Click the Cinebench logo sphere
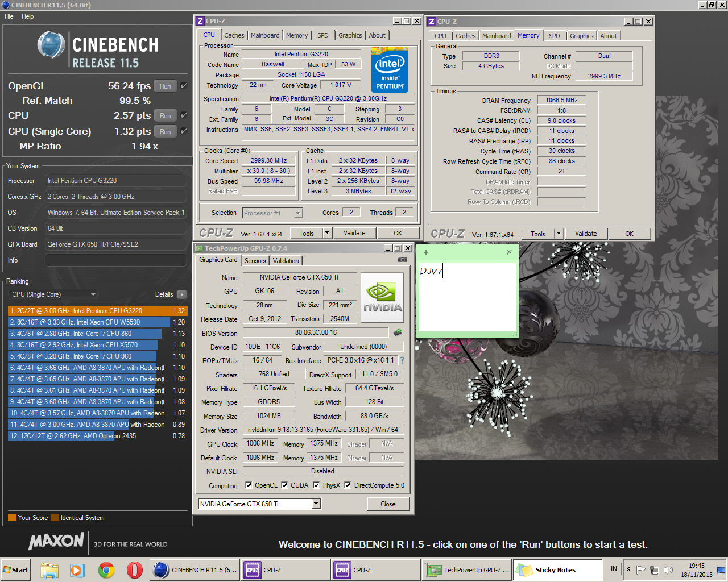 (51, 45)
